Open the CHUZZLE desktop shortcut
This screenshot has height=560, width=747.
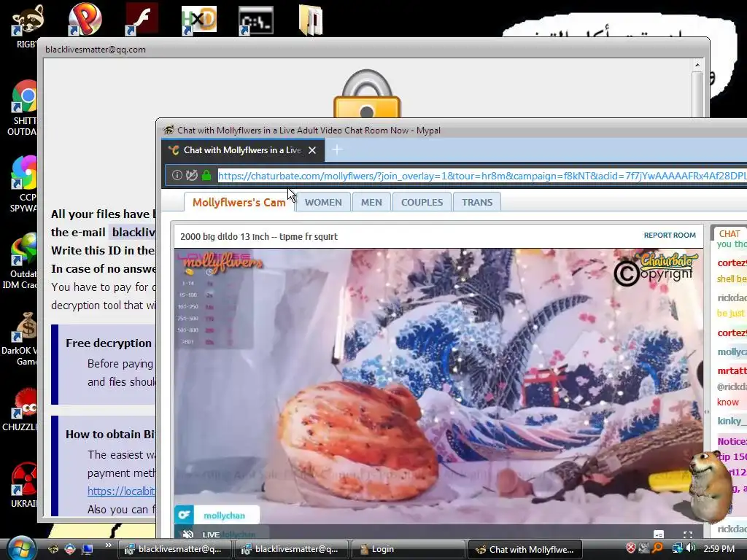(24, 402)
